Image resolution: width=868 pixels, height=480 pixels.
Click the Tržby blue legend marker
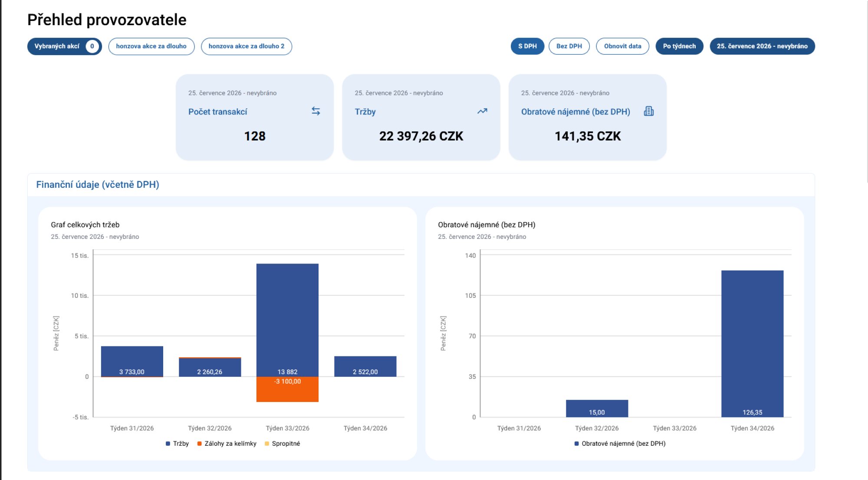168,444
